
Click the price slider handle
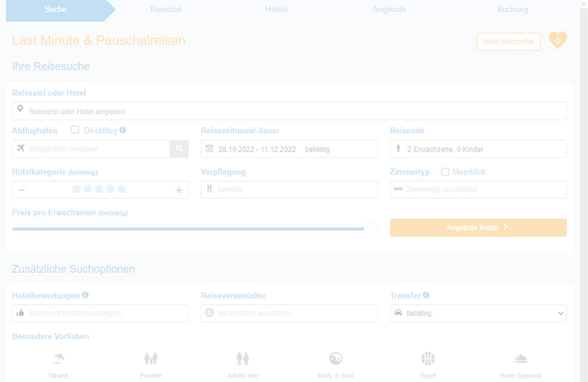[x=371, y=229]
